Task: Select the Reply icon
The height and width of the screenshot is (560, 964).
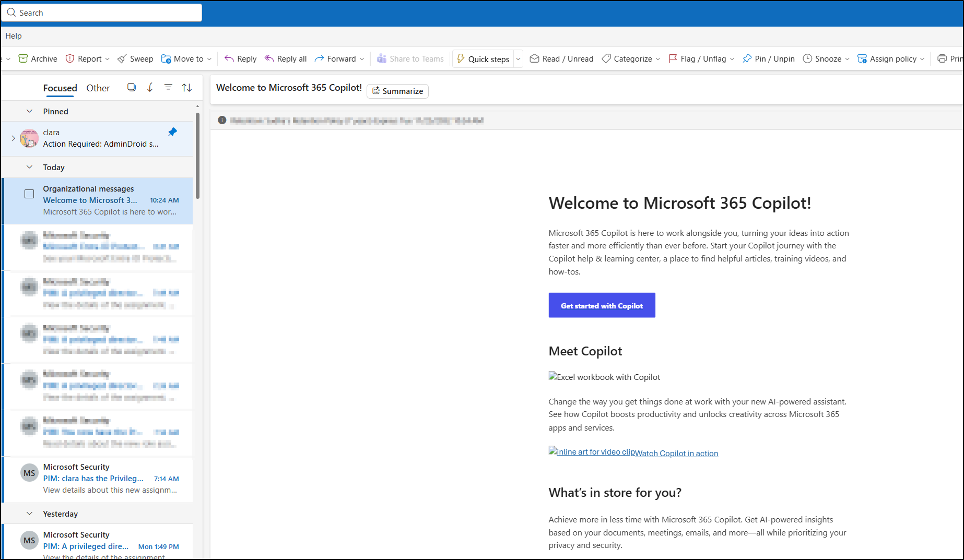Action: 229,58
